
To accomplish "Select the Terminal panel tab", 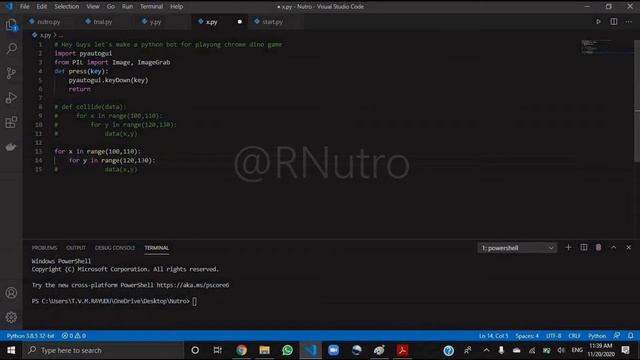I will click(x=156, y=248).
